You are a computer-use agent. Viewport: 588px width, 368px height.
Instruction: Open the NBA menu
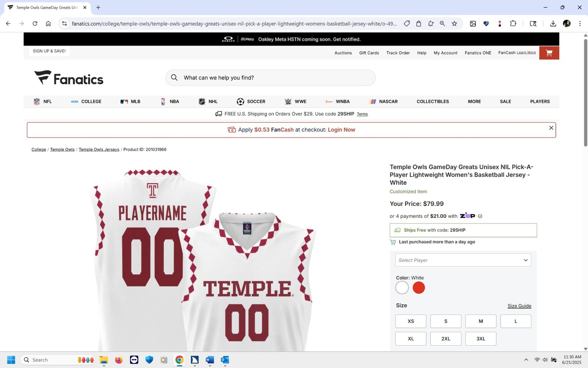[170, 102]
